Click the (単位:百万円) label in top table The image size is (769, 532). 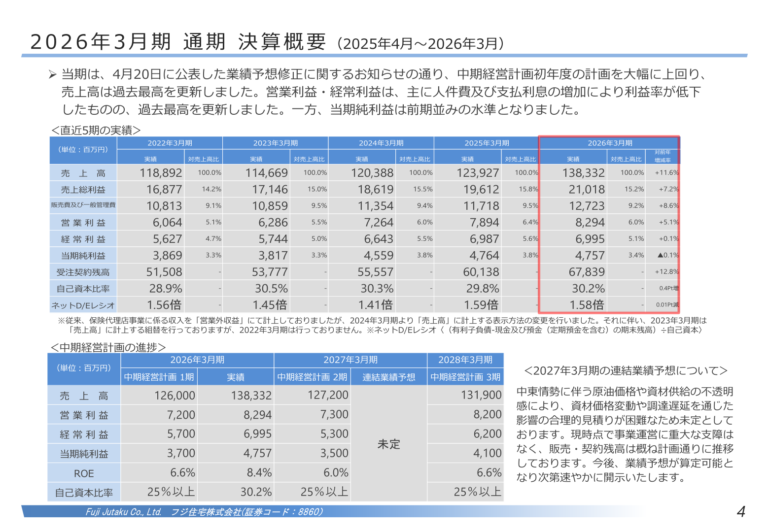[x=83, y=150]
